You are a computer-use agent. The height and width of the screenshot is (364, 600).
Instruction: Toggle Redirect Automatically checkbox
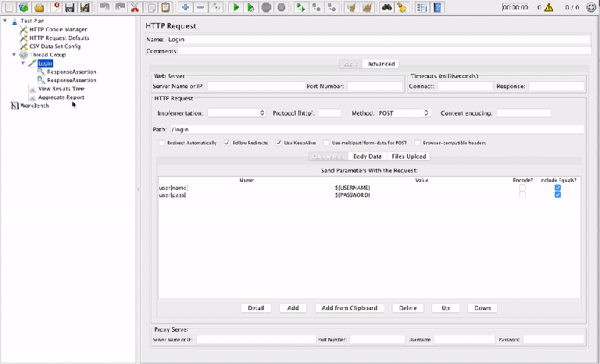162,143
